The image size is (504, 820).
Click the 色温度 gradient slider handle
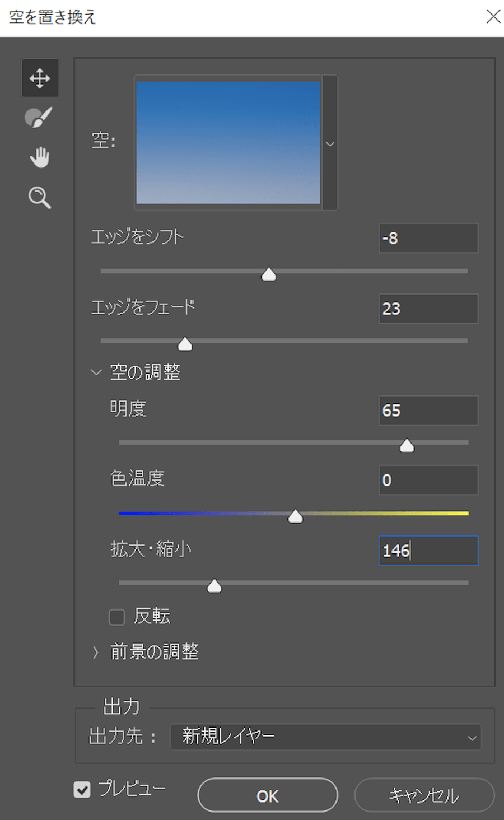(x=295, y=516)
